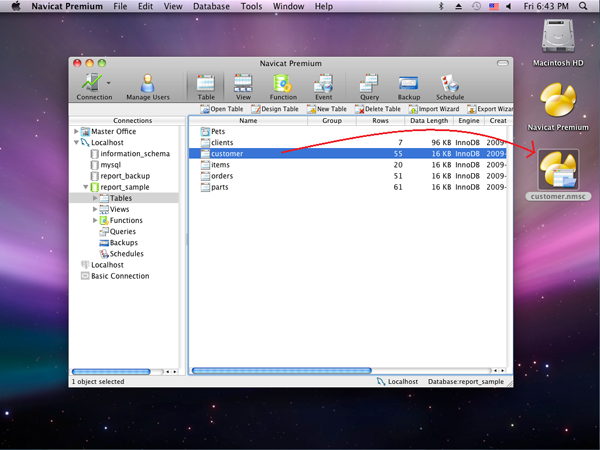The image size is (600, 450).
Task: Sort by Rows column header
Action: click(380, 121)
